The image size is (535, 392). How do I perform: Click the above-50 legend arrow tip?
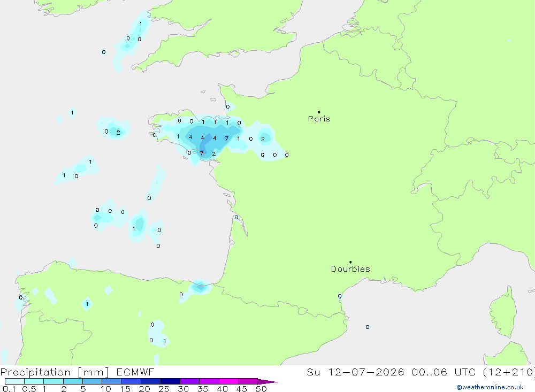point(267,382)
